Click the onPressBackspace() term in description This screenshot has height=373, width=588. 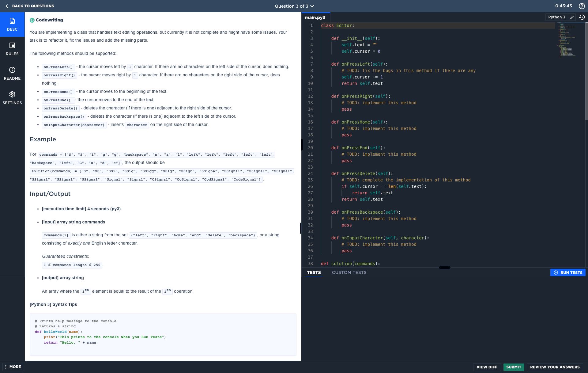click(64, 116)
